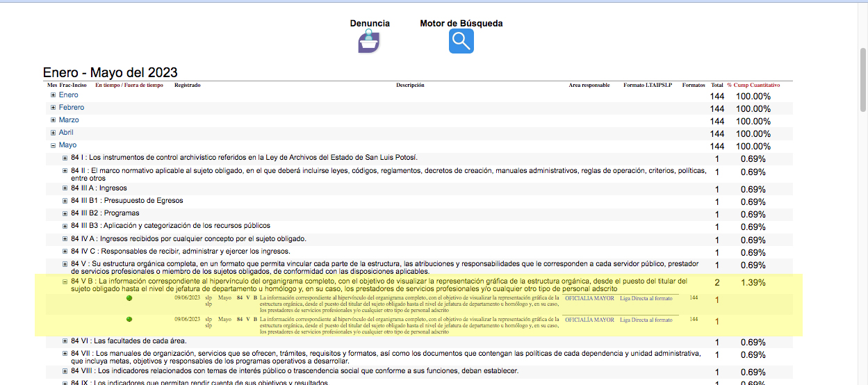The image size is (868, 385).
Task: Expand 84 III A Ingresos row
Action: [66, 188]
